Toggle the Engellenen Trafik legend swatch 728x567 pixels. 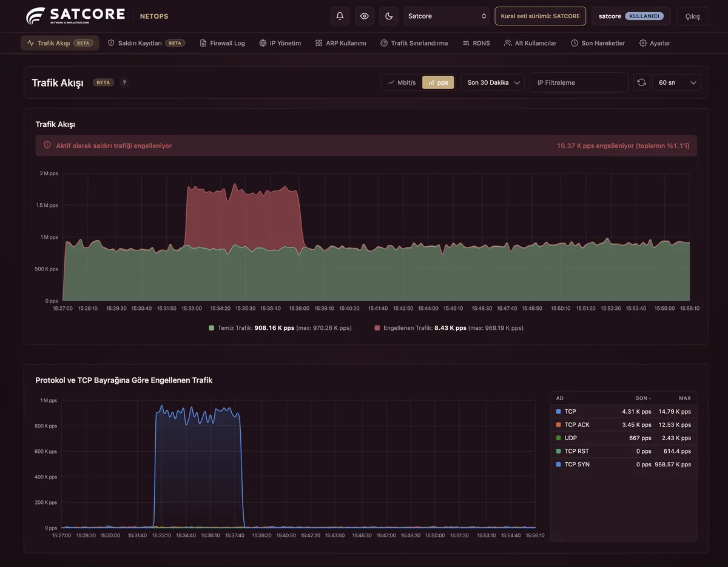pos(377,328)
